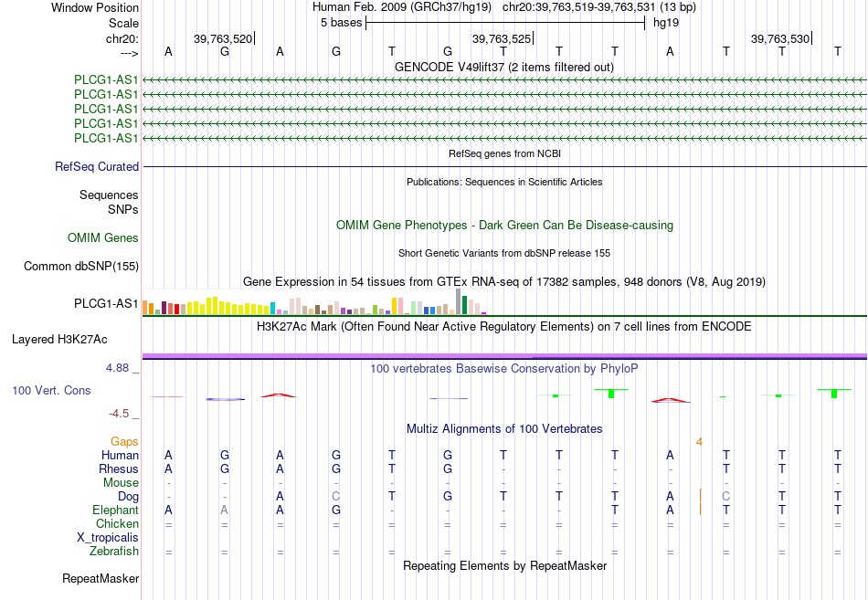Select the Scale track label
868x600 pixels.
point(123,23)
